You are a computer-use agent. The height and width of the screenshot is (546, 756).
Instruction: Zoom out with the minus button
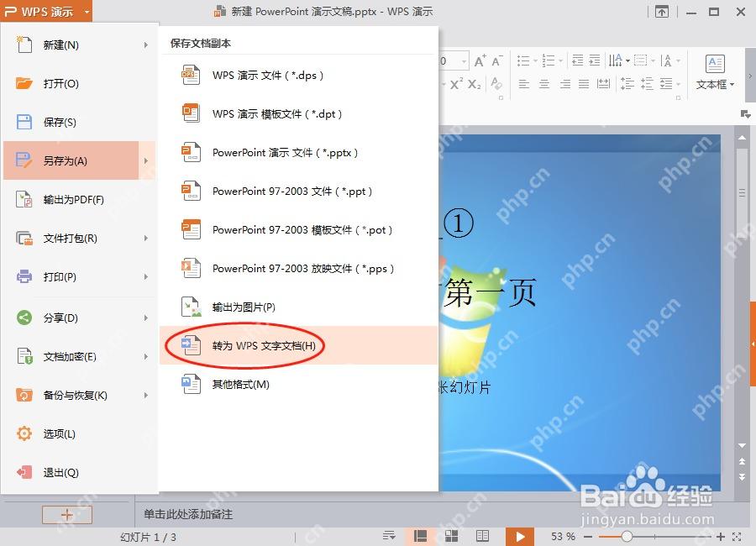pyautogui.click(x=588, y=537)
